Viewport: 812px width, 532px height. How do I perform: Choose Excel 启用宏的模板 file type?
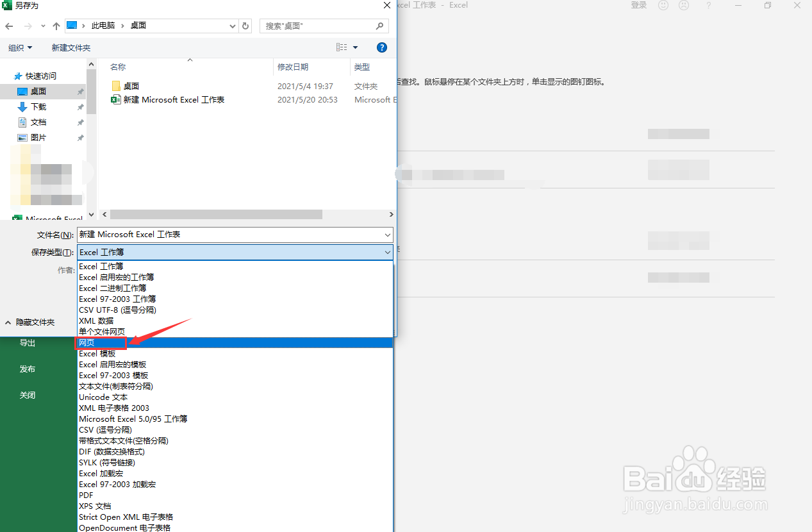(x=235, y=365)
